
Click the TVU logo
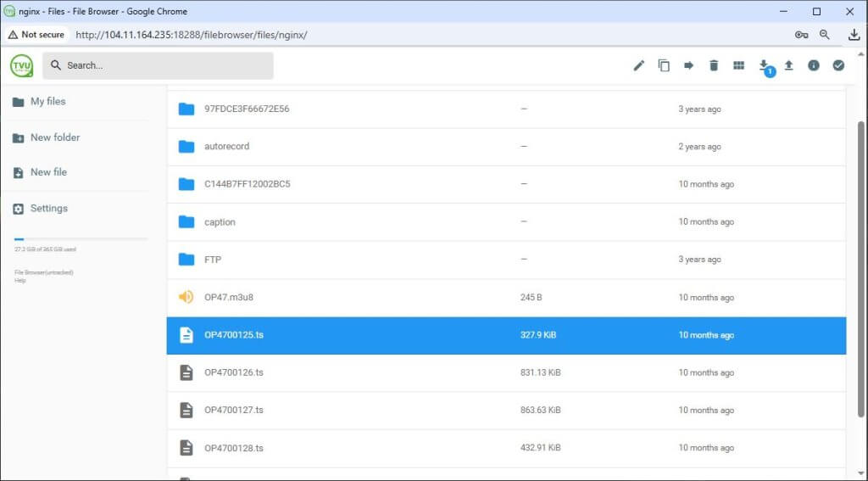pyautogui.click(x=21, y=65)
